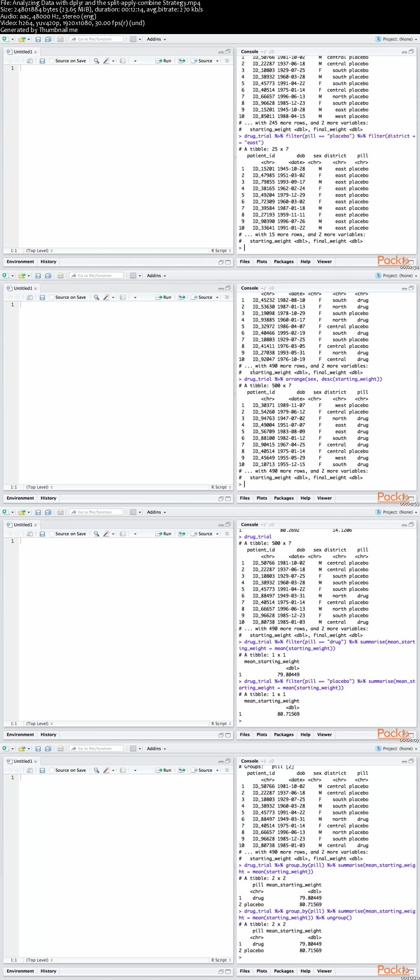The image size is (420, 980).
Task: Click Run button in 00:02:34 frame
Action: (163, 61)
